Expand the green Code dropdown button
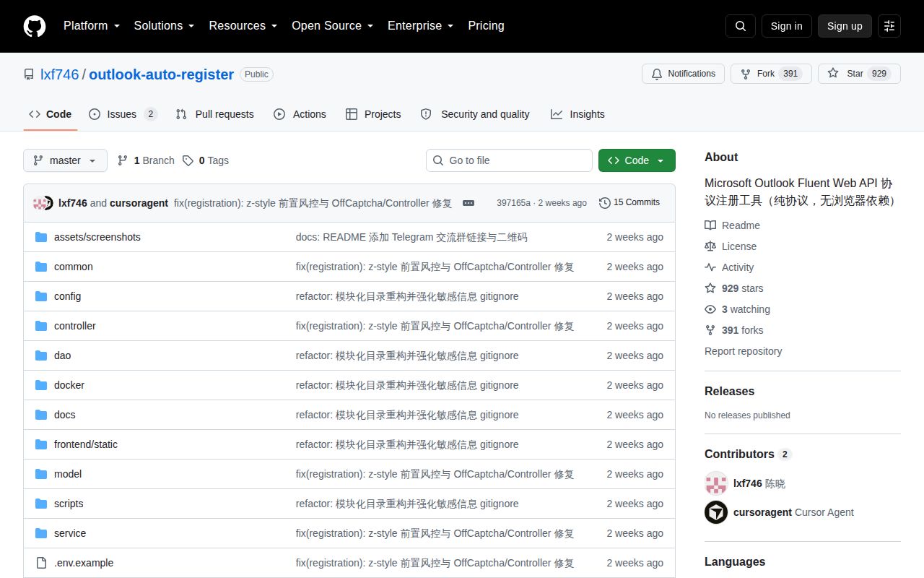Viewport: 924px width, 578px height. (x=637, y=160)
